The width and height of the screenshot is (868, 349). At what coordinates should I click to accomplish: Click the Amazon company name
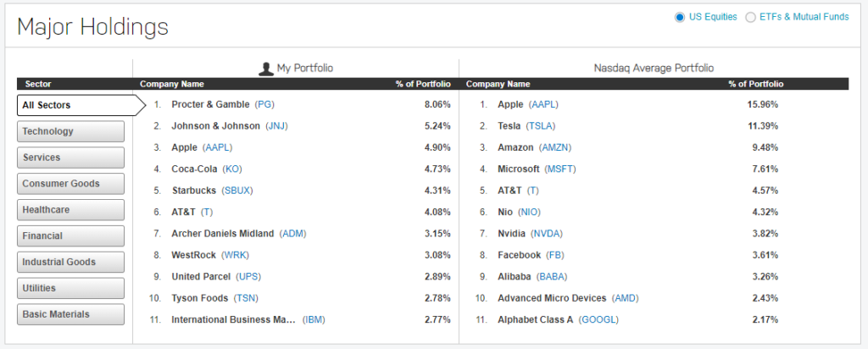pos(516,147)
